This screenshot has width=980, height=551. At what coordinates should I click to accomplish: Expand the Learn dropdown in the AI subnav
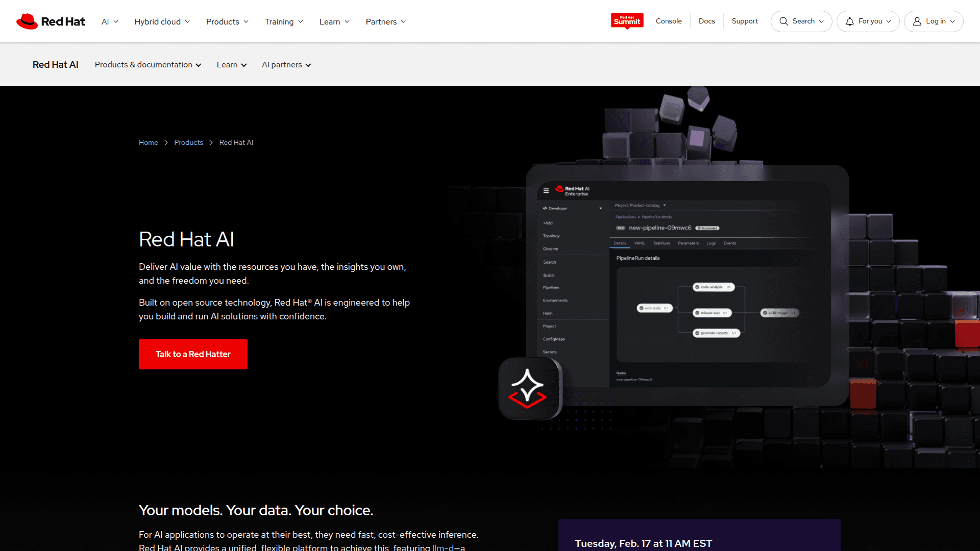231,64
